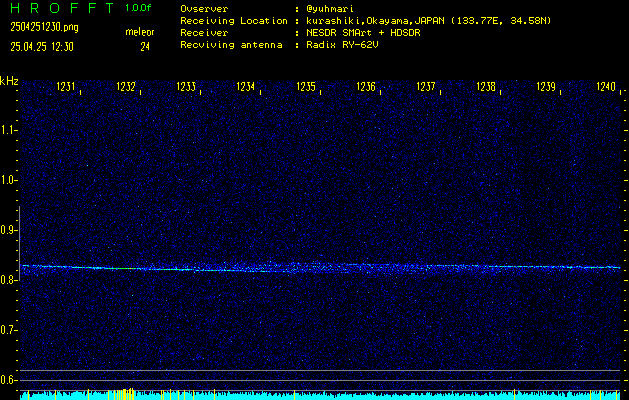Click the 1.1 kHz axis label
The image size is (629, 400).
pyautogui.click(x=7, y=130)
